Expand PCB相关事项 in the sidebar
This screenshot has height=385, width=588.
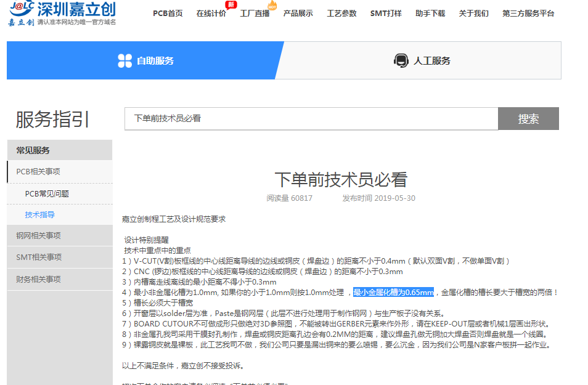click(x=38, y=172)
